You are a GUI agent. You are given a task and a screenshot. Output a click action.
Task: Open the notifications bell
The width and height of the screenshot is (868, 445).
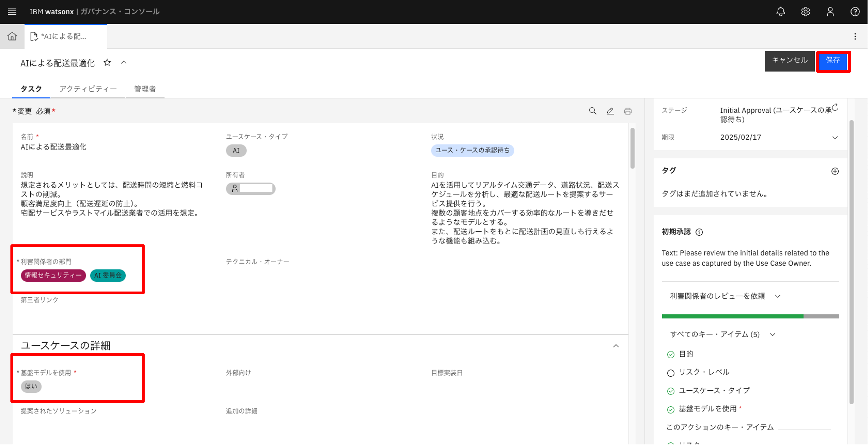[780, 12]
